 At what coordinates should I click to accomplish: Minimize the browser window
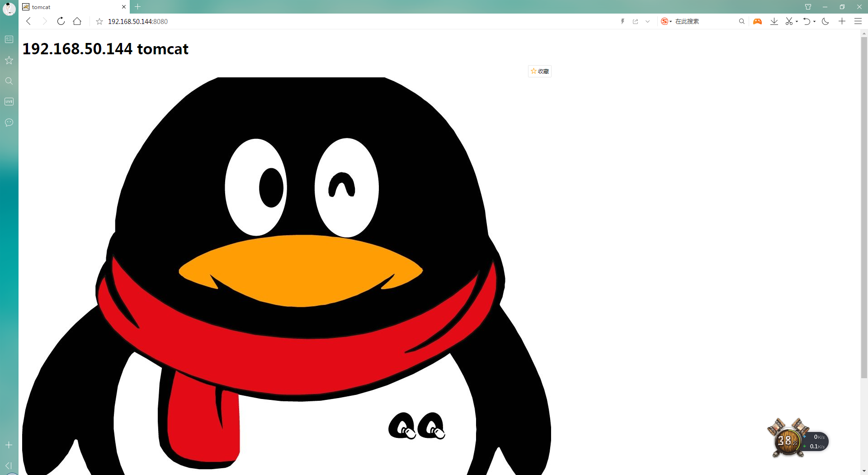click(825, 7)
